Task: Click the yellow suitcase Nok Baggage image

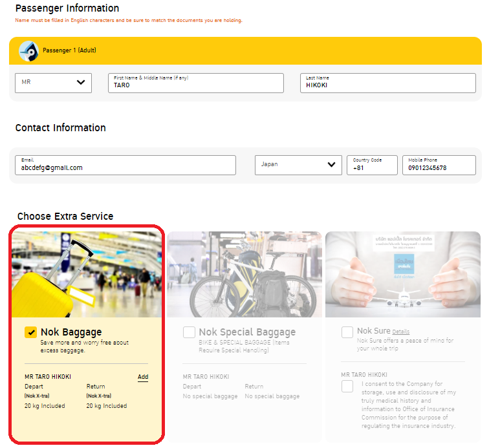Action: [87, 274]
